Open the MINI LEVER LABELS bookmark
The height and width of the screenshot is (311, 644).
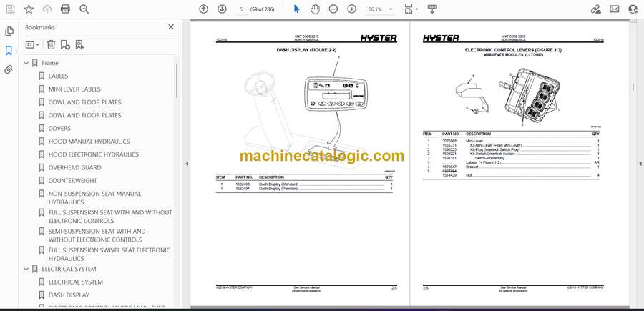(74, 89)
